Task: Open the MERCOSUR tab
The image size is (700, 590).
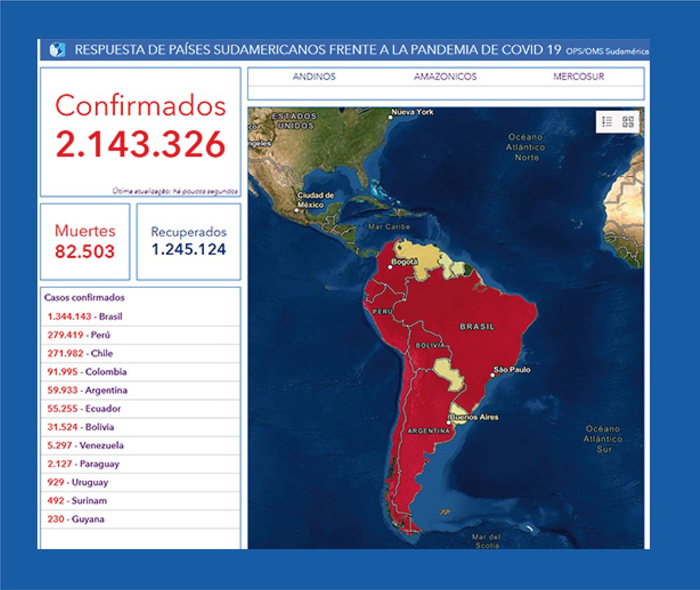Action: coord(578,76)
